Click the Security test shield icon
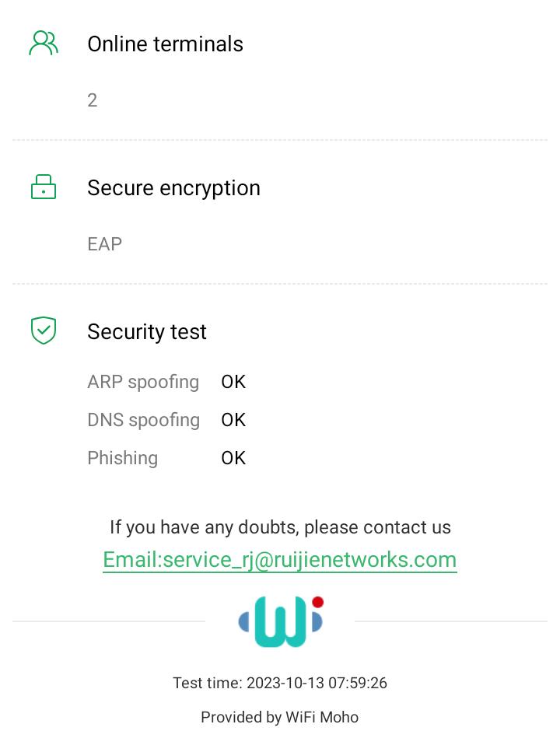Image resolution: width=560 pixels, height=752 pixels. (44, 331)
